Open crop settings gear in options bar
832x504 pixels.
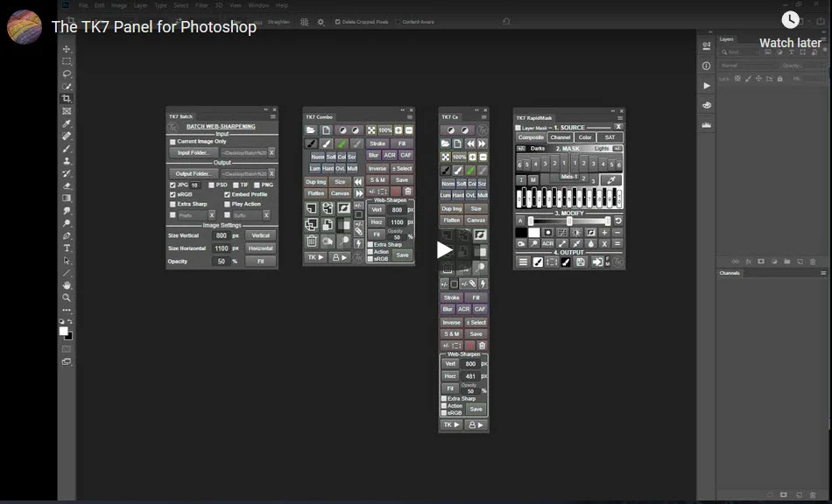[321, 22]
